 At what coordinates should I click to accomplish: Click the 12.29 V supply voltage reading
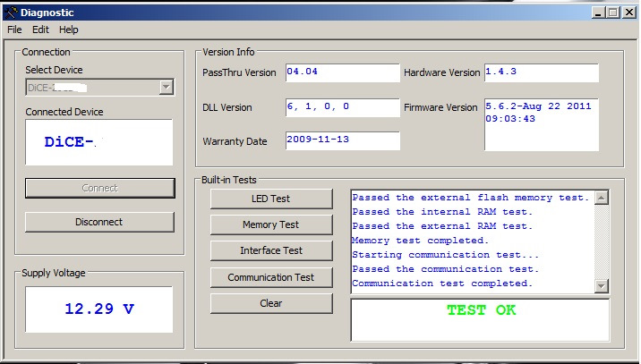(99, 309)
